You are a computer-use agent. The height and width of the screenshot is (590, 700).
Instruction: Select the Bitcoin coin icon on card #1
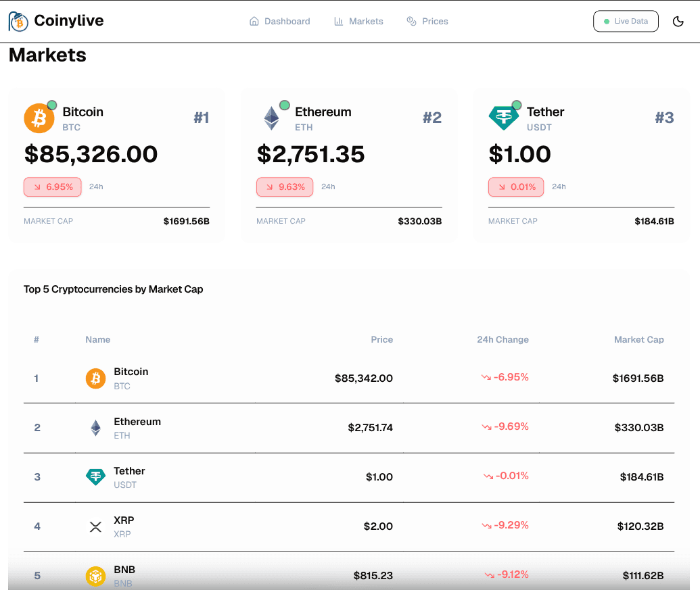[39, 117]
